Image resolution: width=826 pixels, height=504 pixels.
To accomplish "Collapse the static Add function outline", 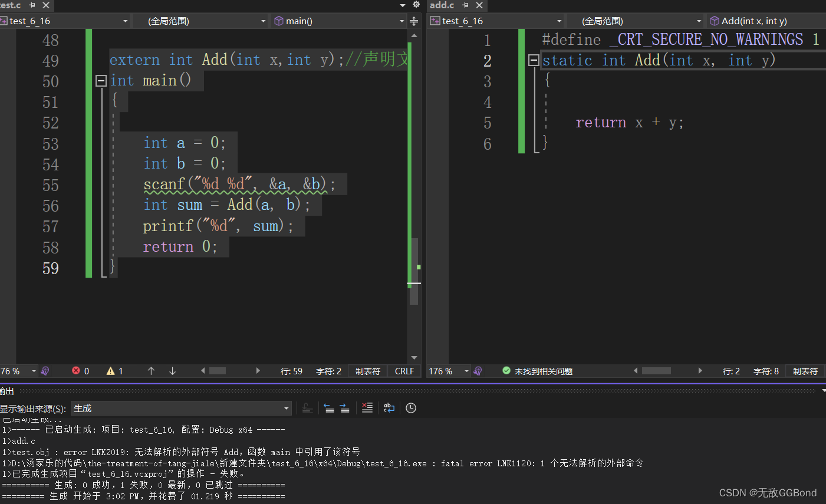I will (534, 60).
